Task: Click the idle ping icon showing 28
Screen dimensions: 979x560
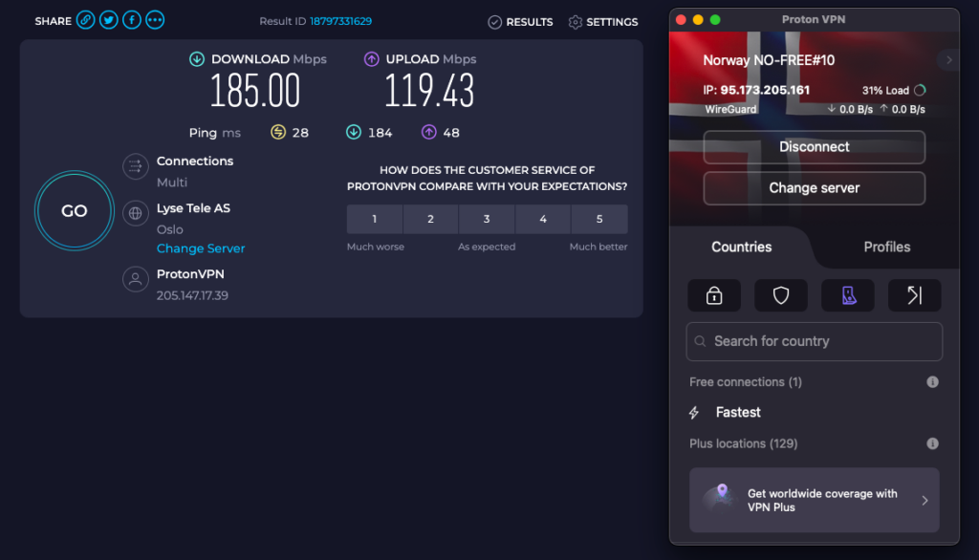Action: 278,132
